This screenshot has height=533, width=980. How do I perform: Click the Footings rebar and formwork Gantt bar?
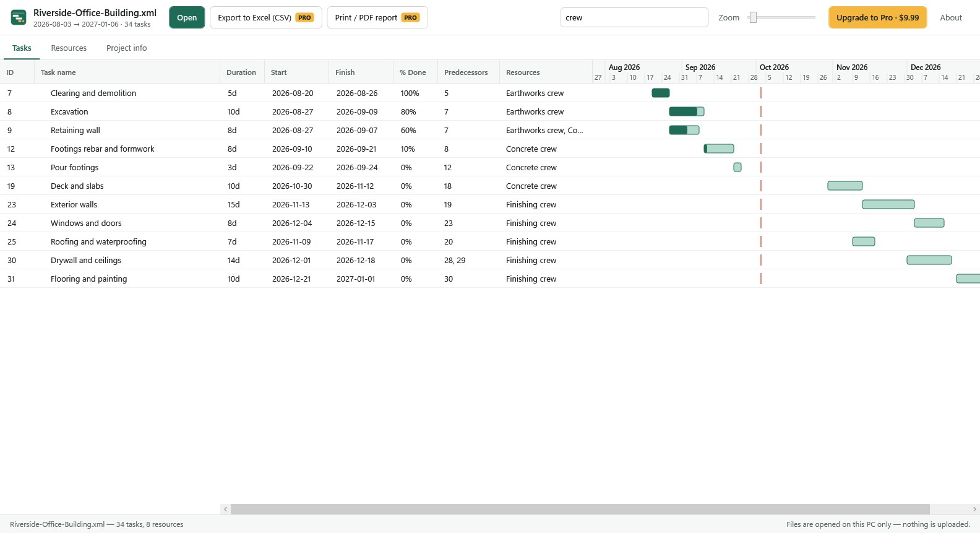pos(719,149)
